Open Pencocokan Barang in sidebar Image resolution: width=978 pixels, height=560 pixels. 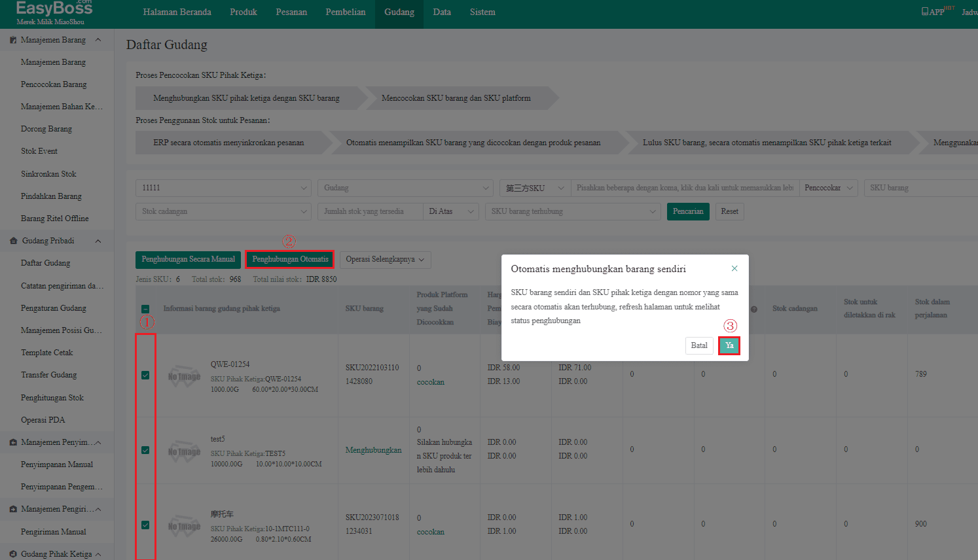54,84
